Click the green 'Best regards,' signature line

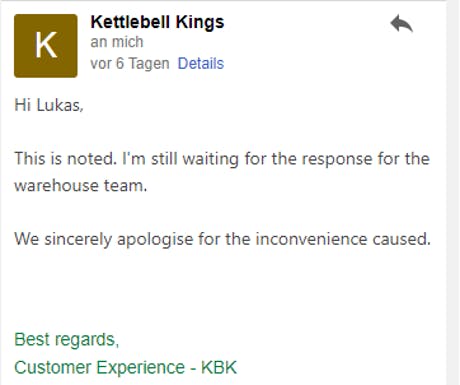tap(66, 340)
